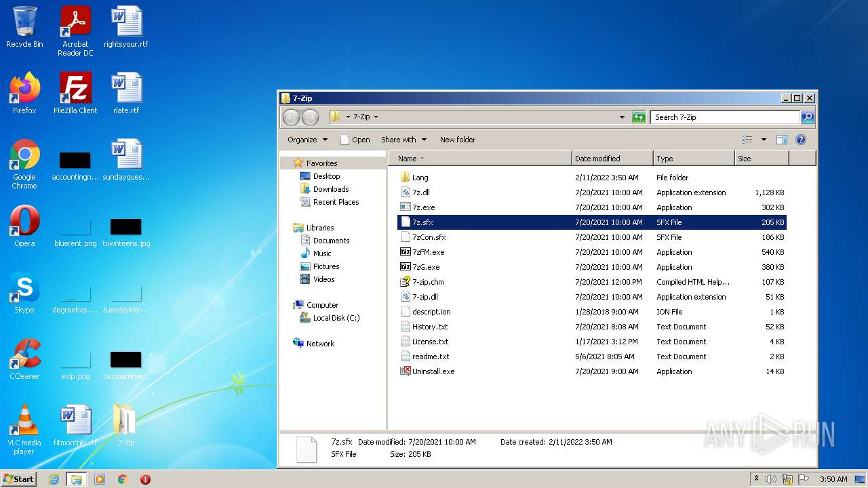Image resolution: width=868 pixels, height=488 pixels.
Task: Expand the 7-Zip breadcrumb arrow
Action: click(376, 117)
